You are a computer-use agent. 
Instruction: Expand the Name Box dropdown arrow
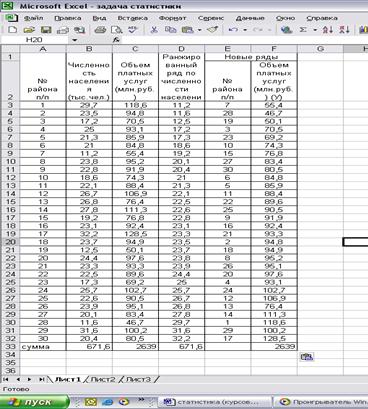(x=75, y=40)
